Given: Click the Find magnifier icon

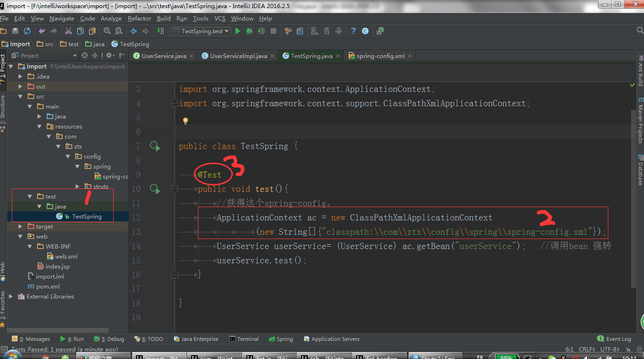Looking at the screenshot, I should tap(107, 31).
